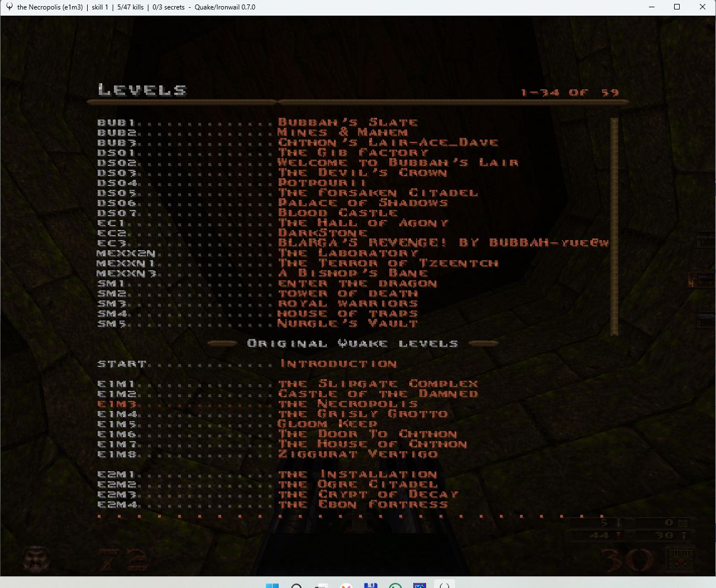Select SM1 Enter the Dragon
Screen dimensions: 716x588
tap(268, 283)
